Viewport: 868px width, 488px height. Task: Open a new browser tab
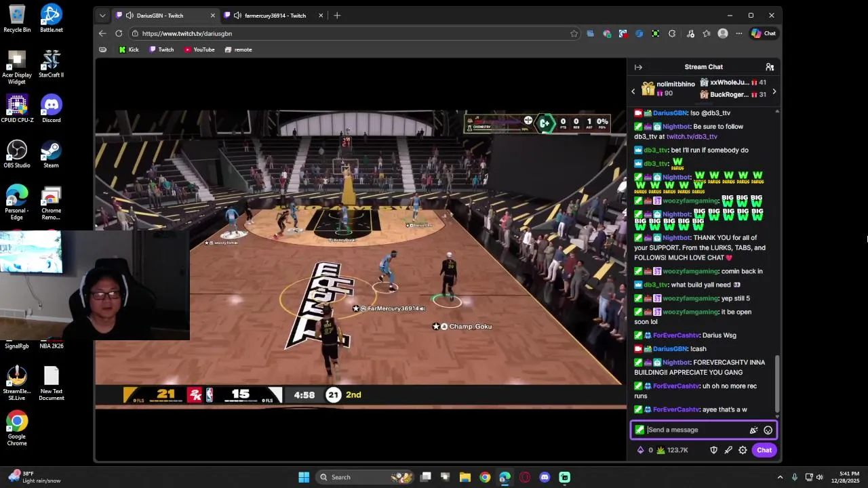(337, 16)
